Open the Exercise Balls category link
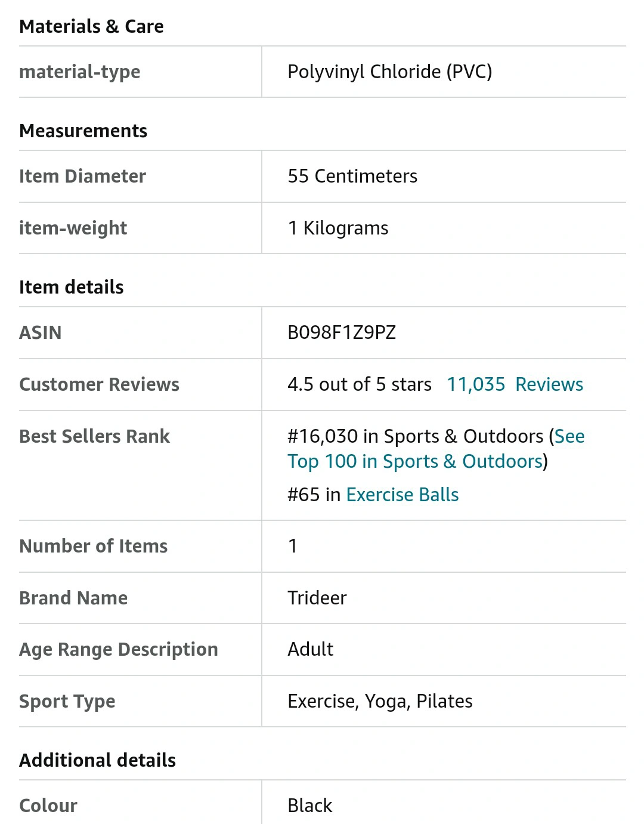This screenshot has width=644, height=824. coord(402,495)
